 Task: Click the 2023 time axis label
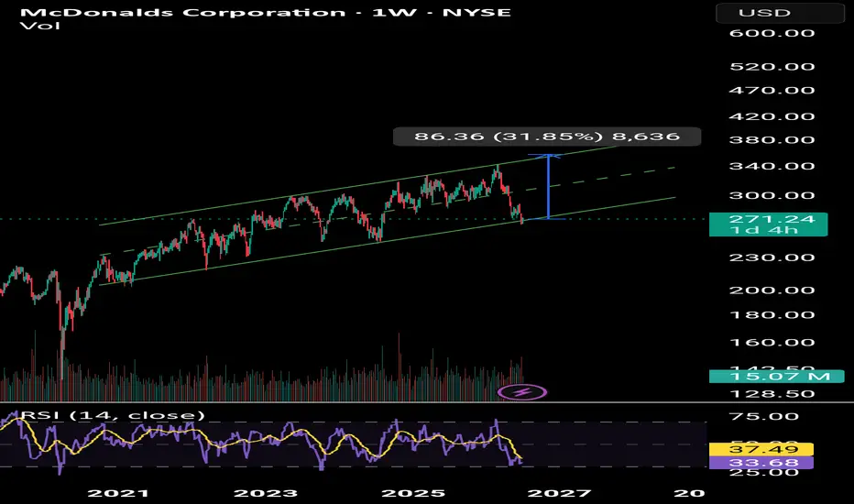coord(265,493)
